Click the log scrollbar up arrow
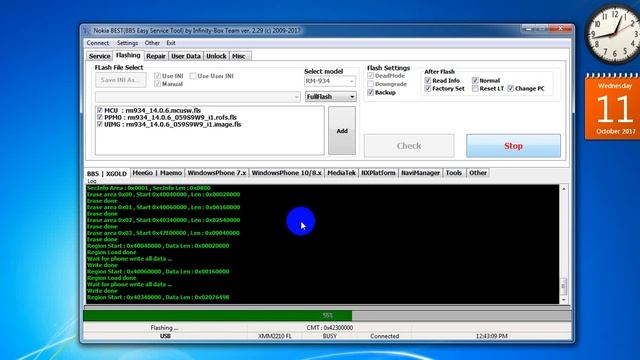 click(x=564, y=189)
